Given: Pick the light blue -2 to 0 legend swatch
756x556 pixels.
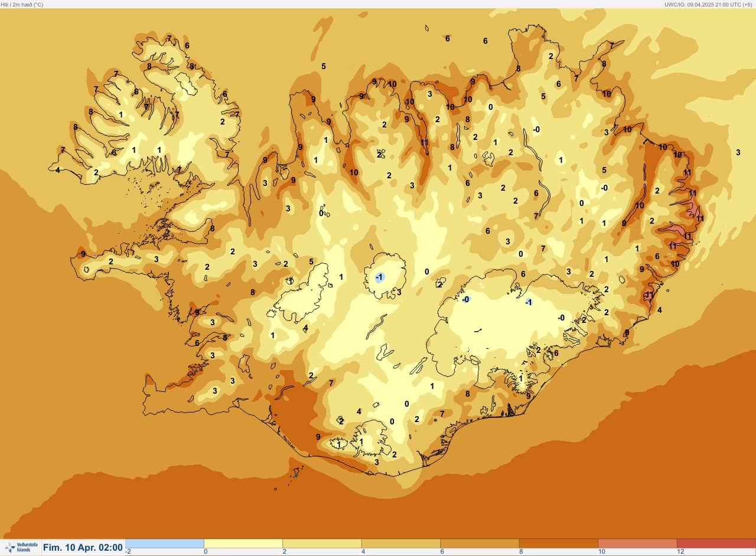Looking at the screenshot, I should point(165,543).
